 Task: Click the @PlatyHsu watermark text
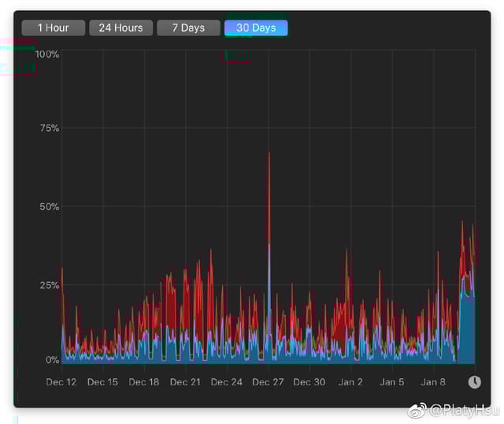[465, 409]
